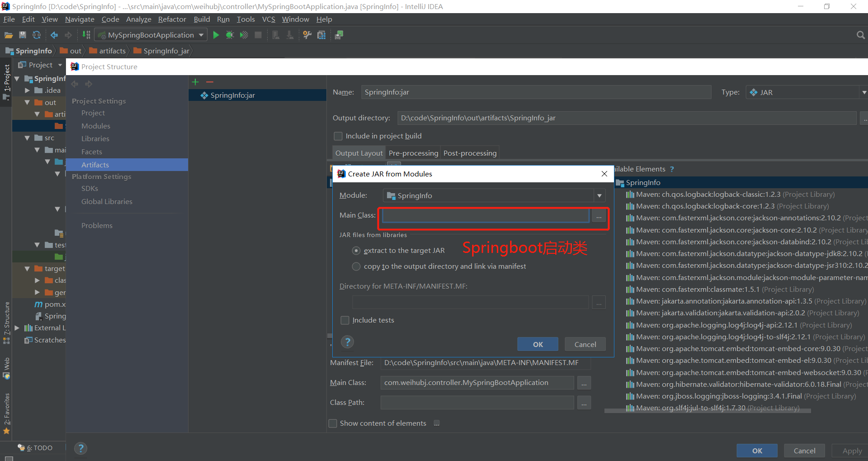
Task: Close the Create JAR from Modules dialog
Action: tap(604, 174)
